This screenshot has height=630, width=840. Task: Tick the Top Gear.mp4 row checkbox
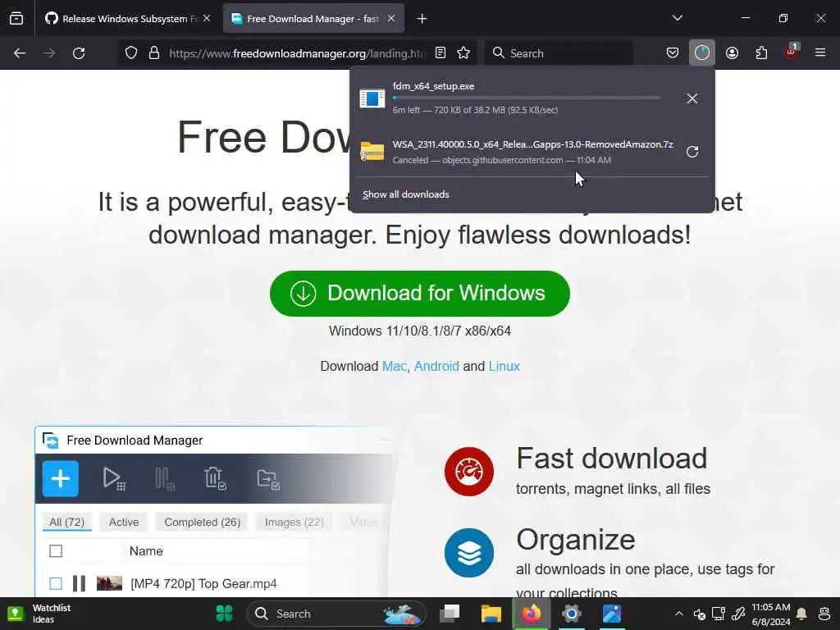pos(56,583)
